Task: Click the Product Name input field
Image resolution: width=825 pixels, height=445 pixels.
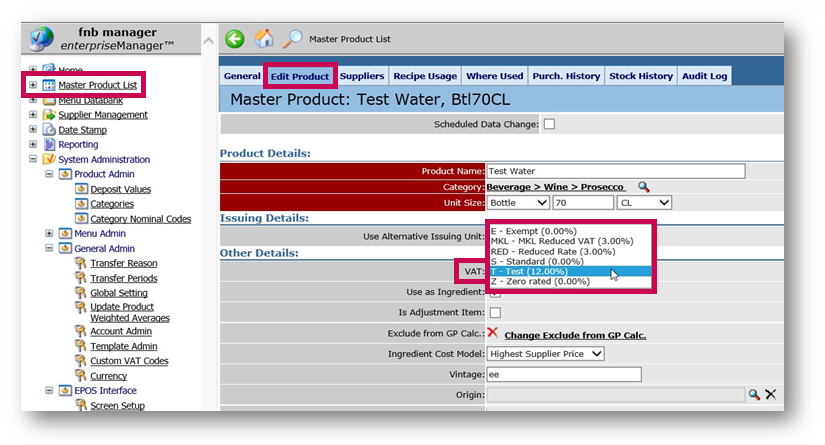Action: [x=616, y=171]
